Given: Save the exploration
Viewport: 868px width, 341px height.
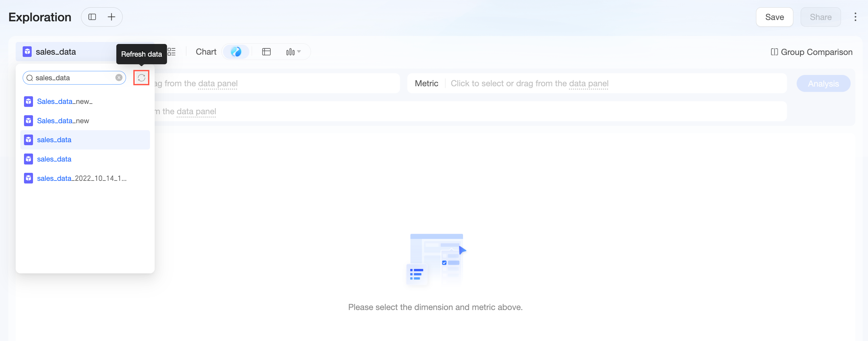Looking at the screenshot, I should (774, 17).
